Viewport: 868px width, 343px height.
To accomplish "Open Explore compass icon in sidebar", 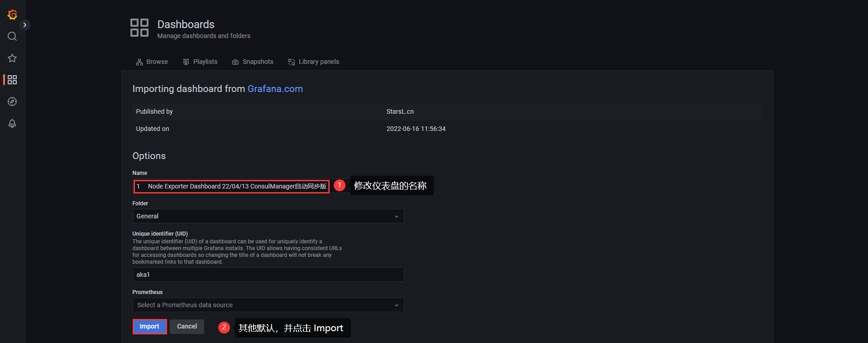I will [x=12, y=101].
